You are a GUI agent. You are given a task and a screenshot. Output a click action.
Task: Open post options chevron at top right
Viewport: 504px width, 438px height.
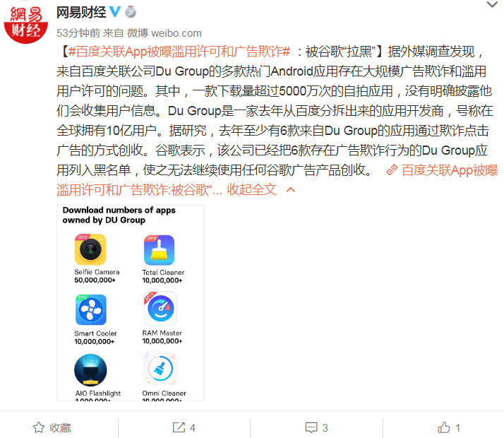coord(492,4)
